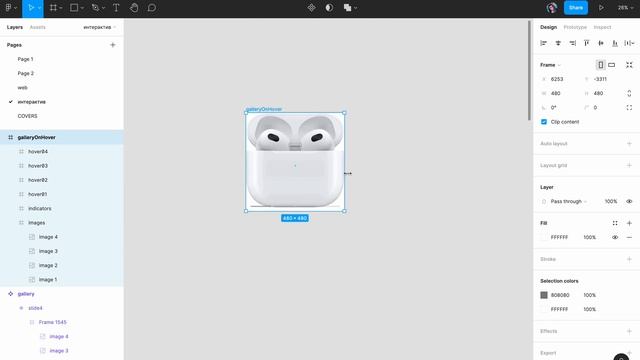Switch to the Assets tab
The width and height of the screenshot is (640, 360).
click(38, 27)
